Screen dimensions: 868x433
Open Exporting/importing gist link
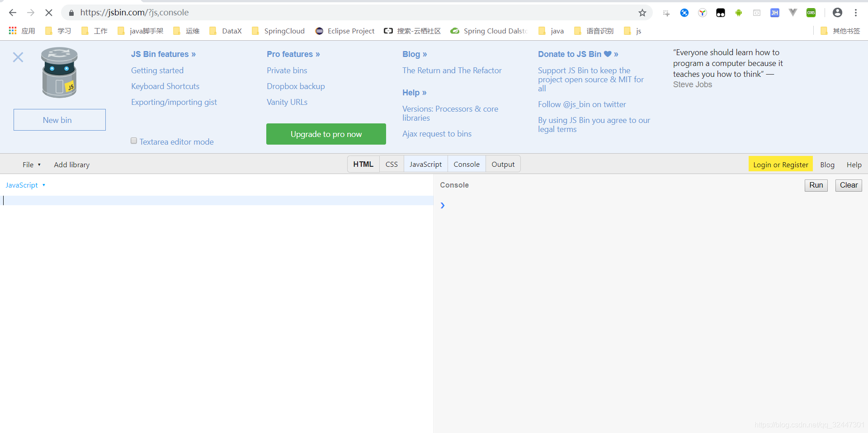pyautogui.click(x=174, y=102)
